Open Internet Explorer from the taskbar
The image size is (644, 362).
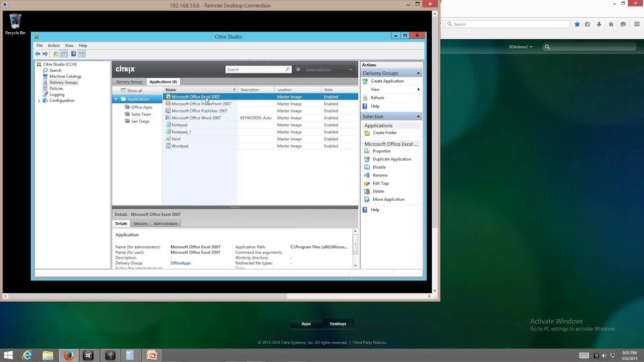27,355
